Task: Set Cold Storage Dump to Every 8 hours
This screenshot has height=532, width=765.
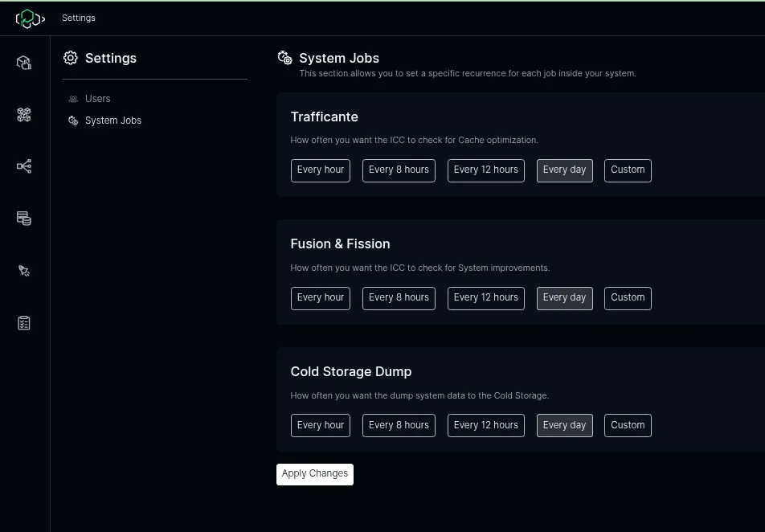Action: point(399,425)
